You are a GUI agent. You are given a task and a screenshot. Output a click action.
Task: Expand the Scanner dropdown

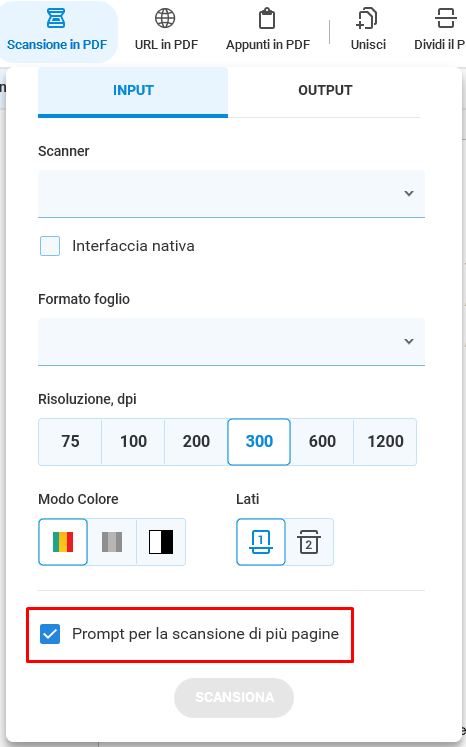[231, 193]
